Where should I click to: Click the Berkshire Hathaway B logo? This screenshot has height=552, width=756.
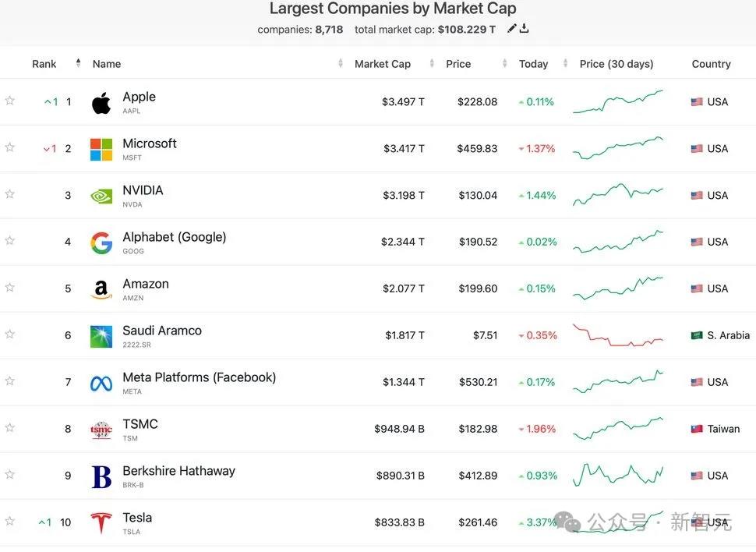pos(101,476)
